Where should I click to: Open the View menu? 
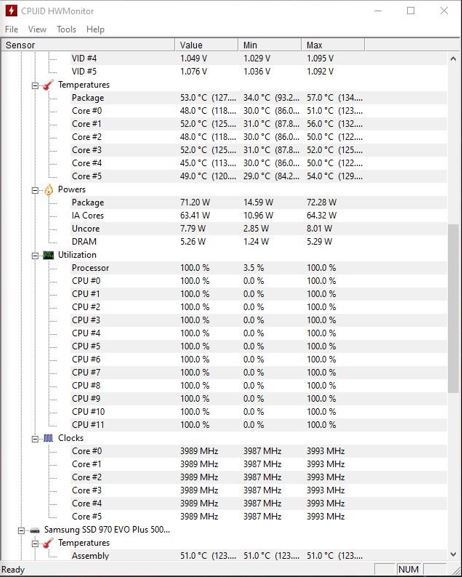click(x=37, y=29)
